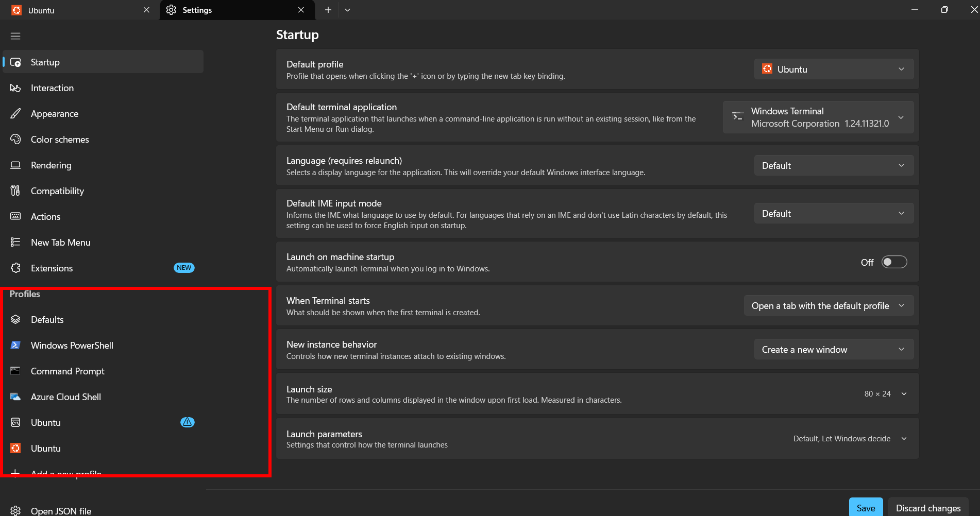Click the Ubuntu logo on the first tab
Viewport: 980px width, 516px height.
click(16, 10)
